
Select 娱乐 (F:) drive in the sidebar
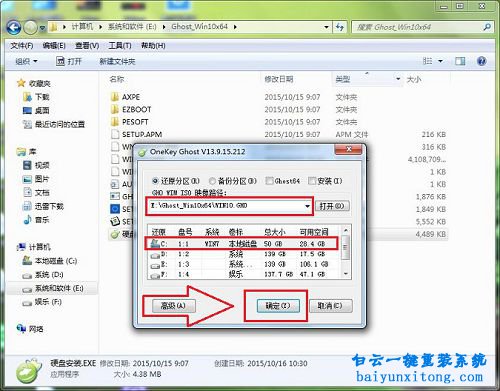pos(48,302)
